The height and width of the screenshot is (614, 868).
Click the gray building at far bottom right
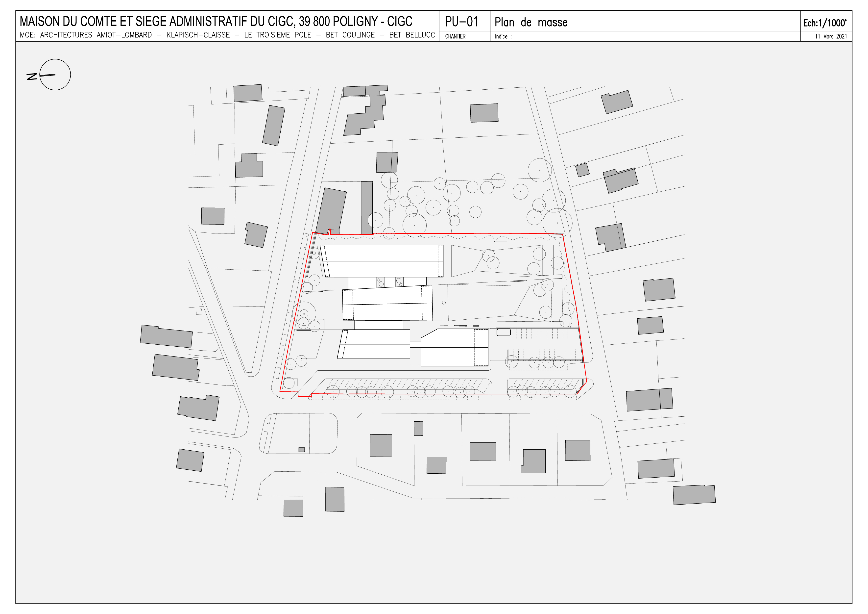click(x=694, y=495)
